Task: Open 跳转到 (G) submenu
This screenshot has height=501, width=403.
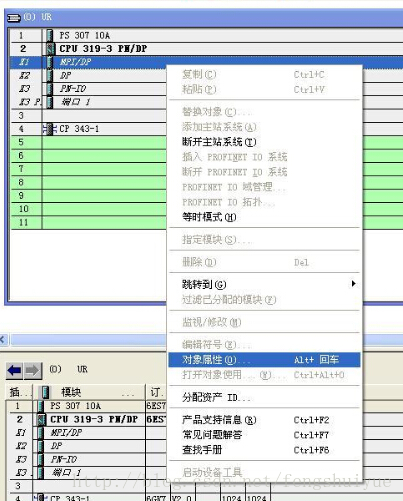Action: (x=264, y=284)
